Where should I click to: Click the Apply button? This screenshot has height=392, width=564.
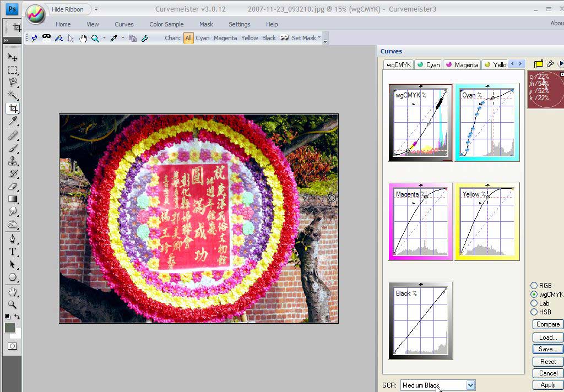click(547, 385)
